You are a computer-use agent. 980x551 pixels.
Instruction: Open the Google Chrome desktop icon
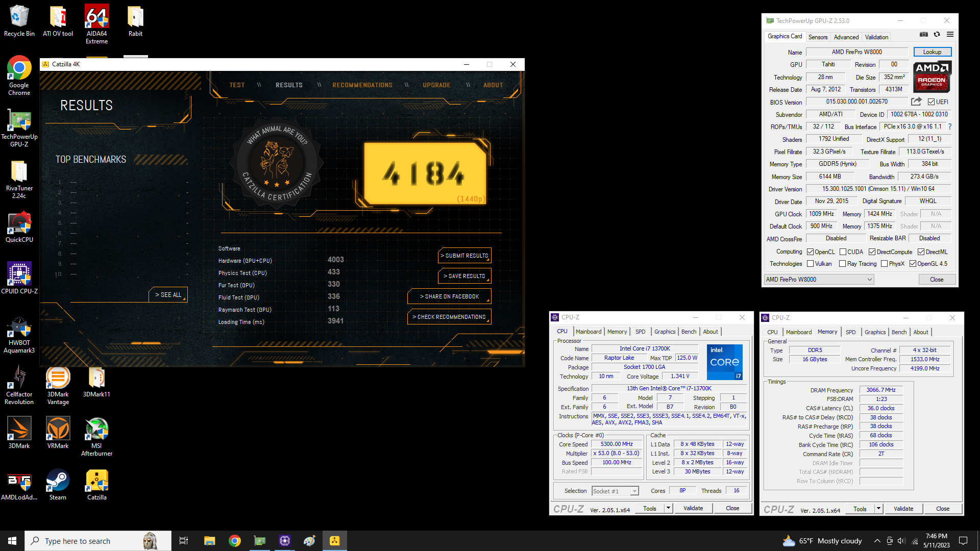(19, 76)
